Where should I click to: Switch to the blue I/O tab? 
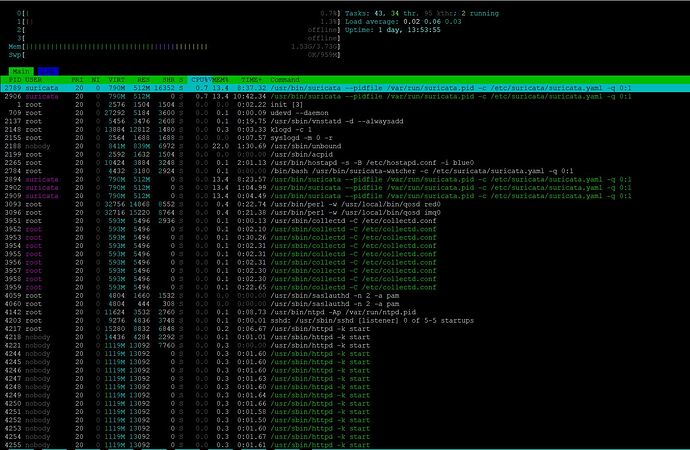[48, 71]
